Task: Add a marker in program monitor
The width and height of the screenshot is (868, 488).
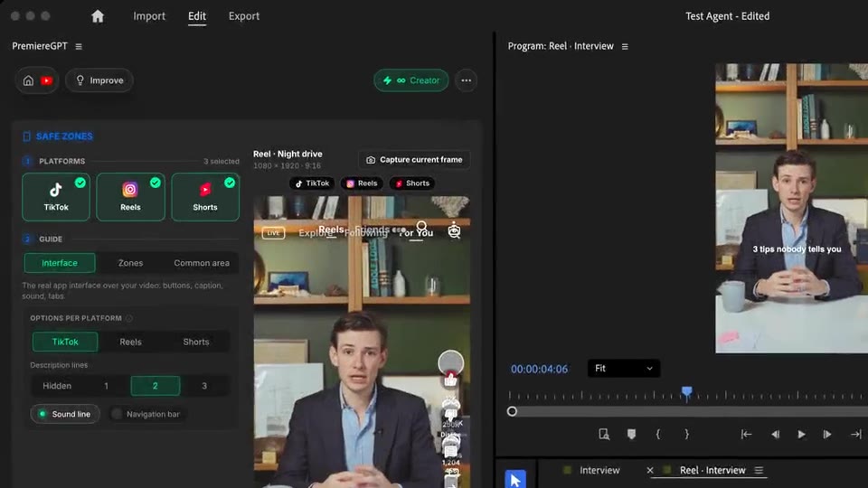Action: [631, 435]
